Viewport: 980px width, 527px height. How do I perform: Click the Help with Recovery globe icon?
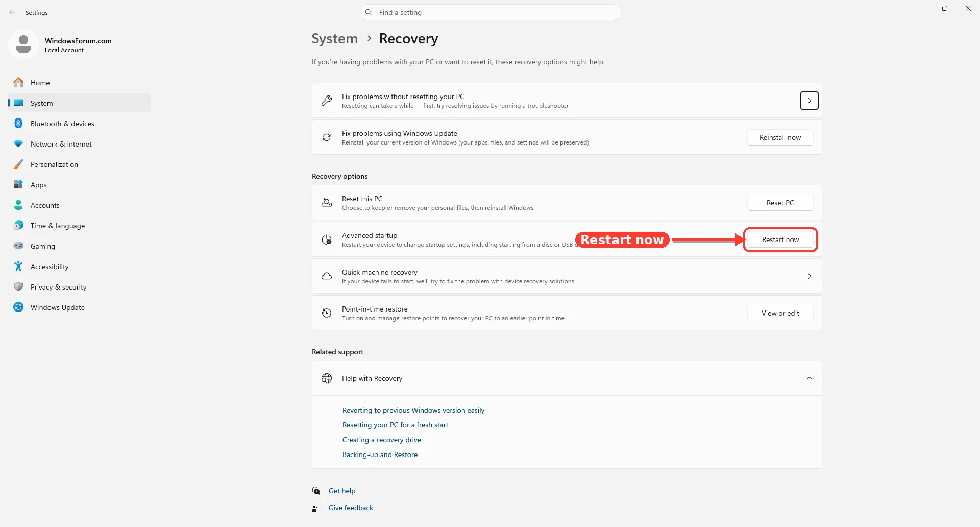coord(327,378)
